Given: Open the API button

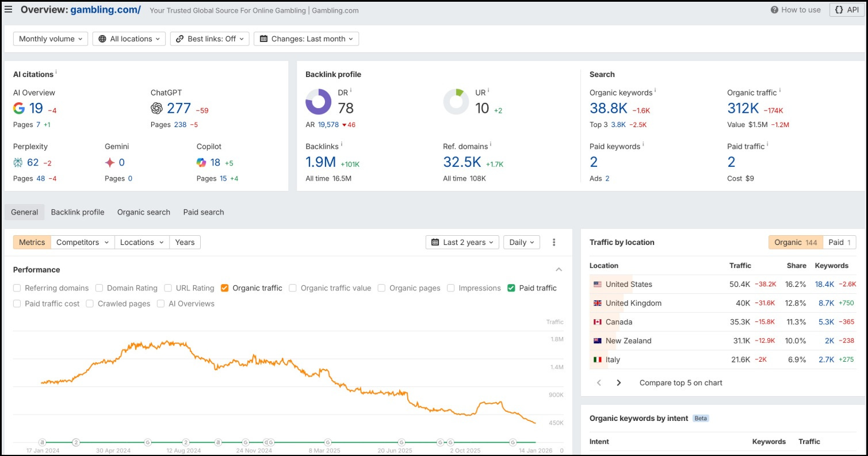Looking at the screenshot, I should click(847, 10).
